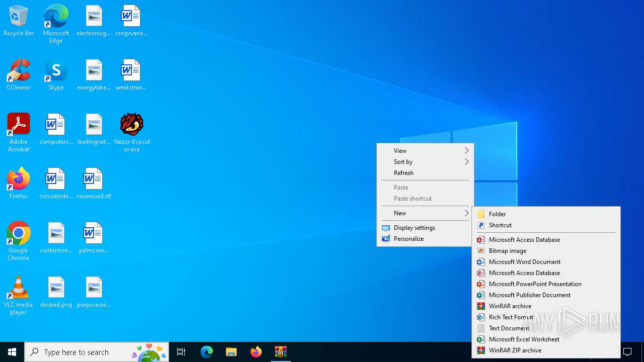Select the weekstran... Word document
The height and width of the screenshot is (362, 644).
coord(131,75)
